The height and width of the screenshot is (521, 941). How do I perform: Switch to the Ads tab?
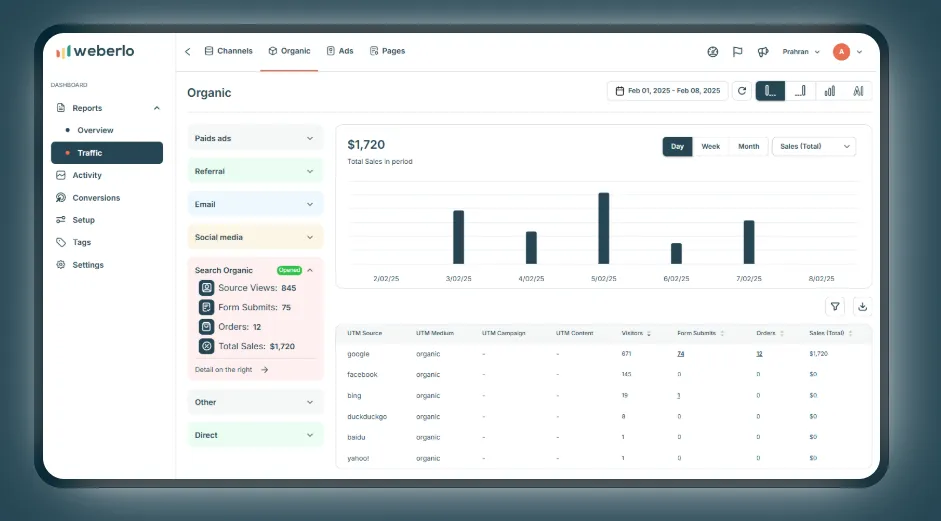[x=340, y=51]
